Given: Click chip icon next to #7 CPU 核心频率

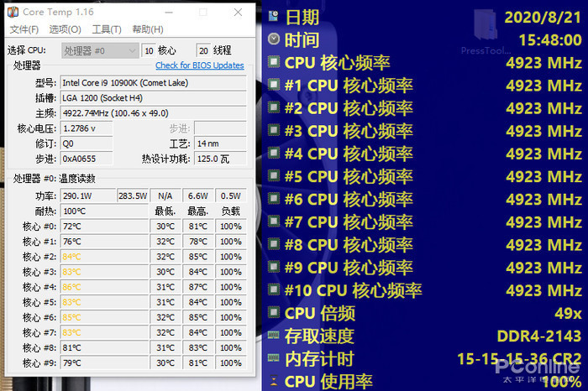Looking at the screenshot, I should pos(274,222).
